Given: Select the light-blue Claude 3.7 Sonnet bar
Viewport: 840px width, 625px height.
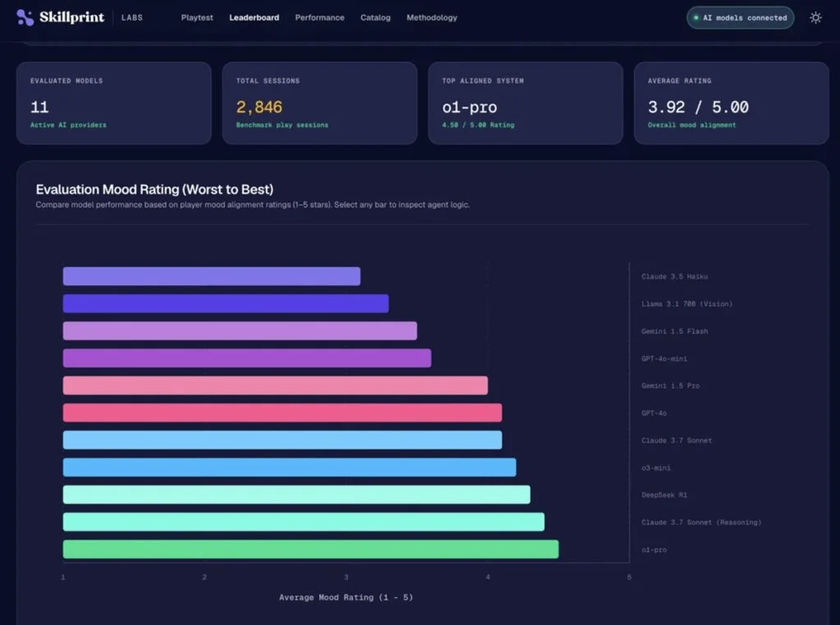Looking at the screenshot, I should click(282, 440).
